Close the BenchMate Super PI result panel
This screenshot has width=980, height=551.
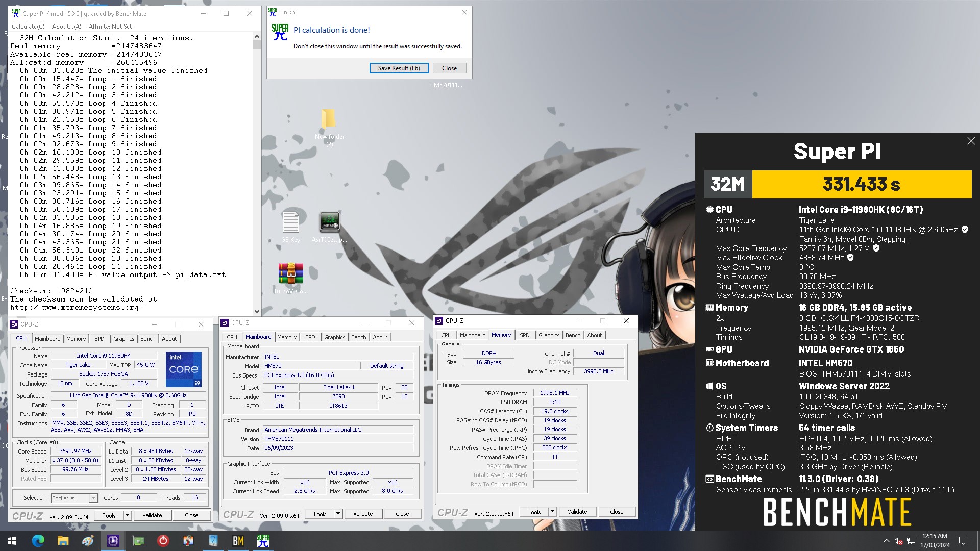pyautogui.click(x=971, y=141)
